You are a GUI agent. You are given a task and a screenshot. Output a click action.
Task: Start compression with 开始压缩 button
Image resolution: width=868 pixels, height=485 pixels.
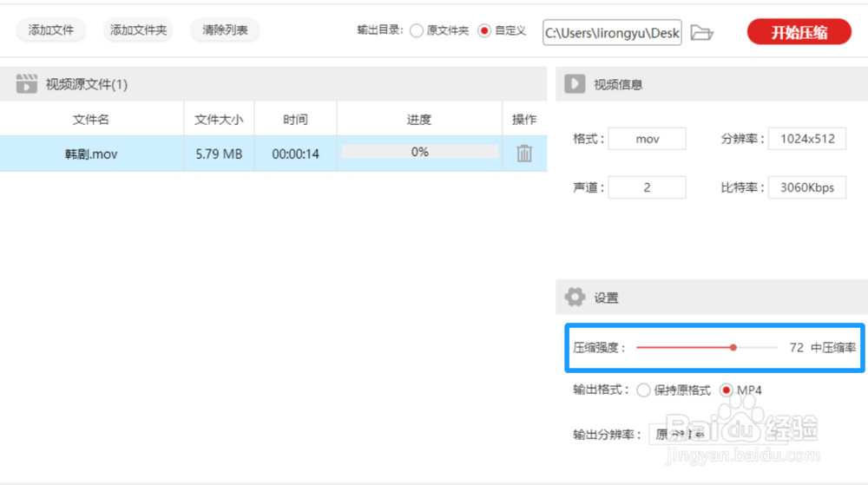(799, 32)
